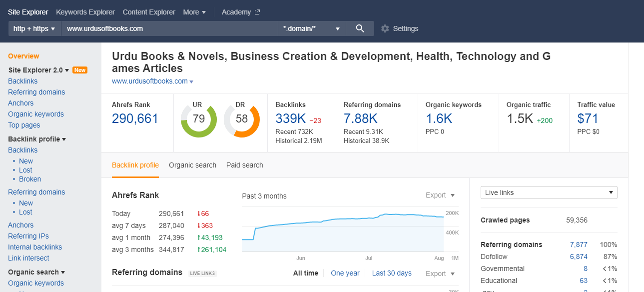Screen dimensions: 644x292
Task: Switch to the Paid search tab
Action: (244, 165)
